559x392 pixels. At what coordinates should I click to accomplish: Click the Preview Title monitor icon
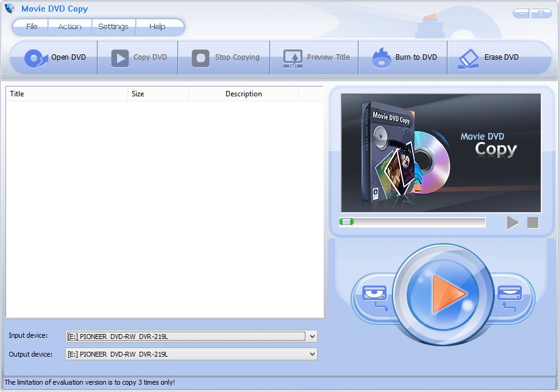pos(293,59)
